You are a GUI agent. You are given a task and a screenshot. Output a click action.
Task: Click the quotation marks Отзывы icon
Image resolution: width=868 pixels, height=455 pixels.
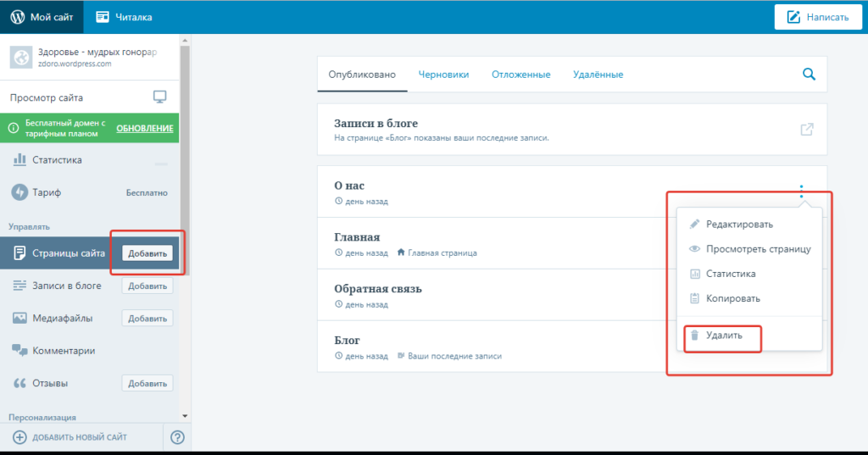[20, 383]
